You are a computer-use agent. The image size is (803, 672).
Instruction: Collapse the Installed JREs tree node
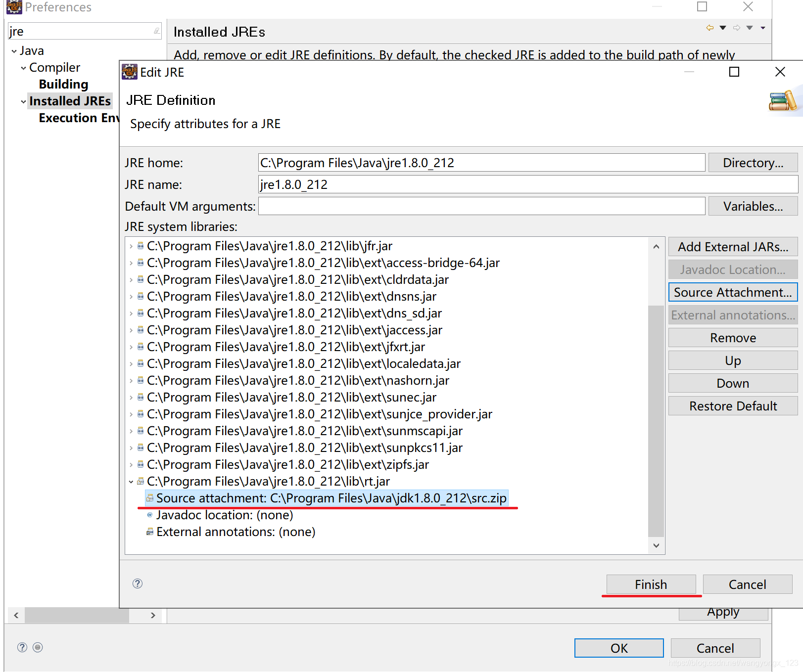[x=23, y=102]
